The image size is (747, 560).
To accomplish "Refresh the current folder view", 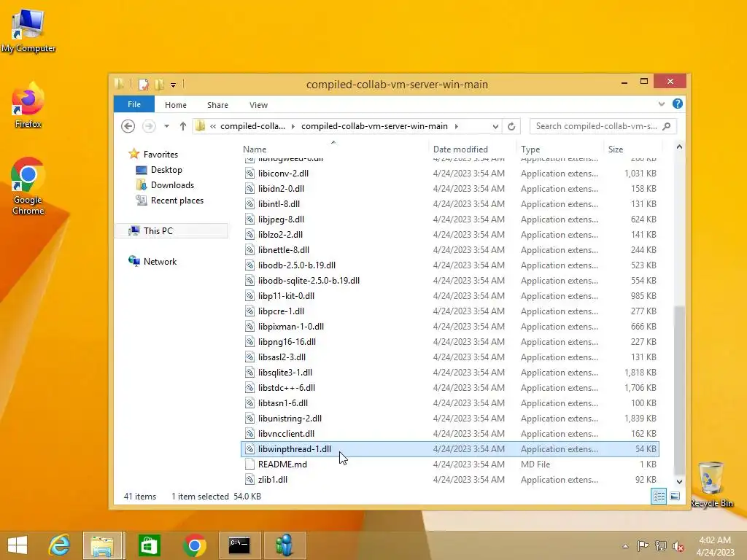I will click(511, 126).
